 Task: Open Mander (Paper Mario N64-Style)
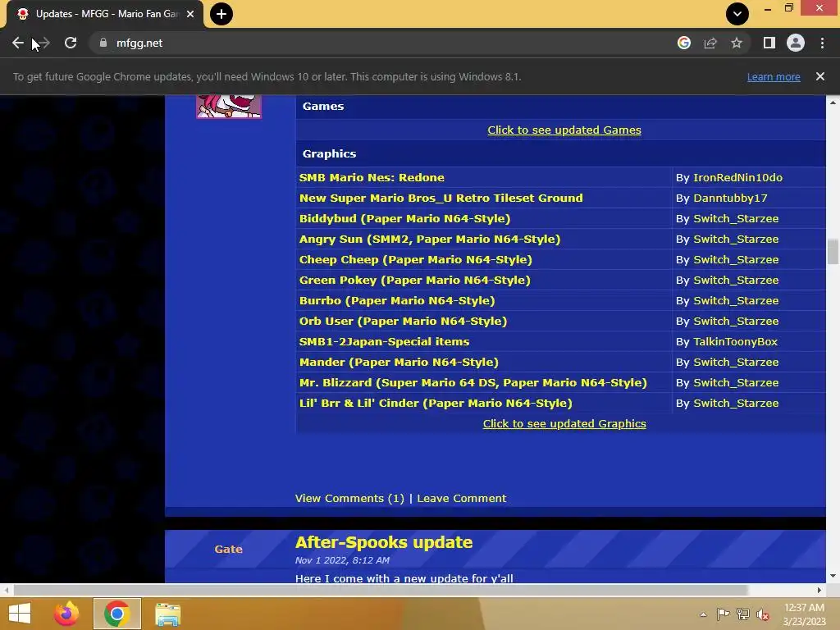pos(399,362)
